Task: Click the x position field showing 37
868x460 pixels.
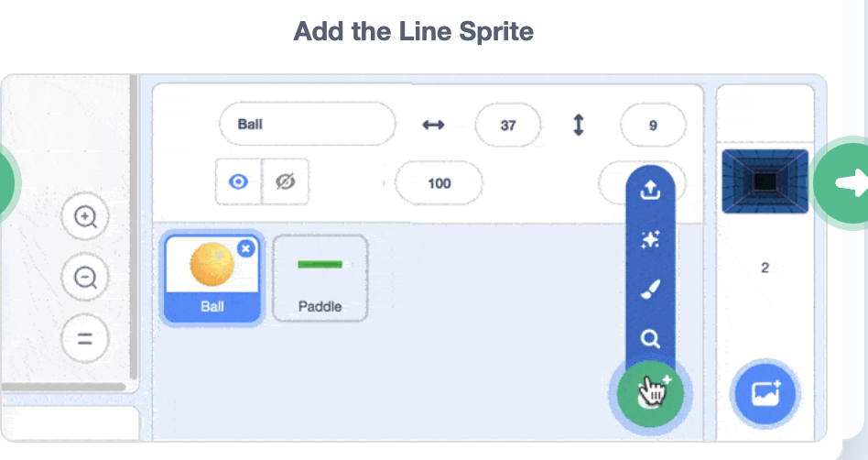Action: click(508, 126)
